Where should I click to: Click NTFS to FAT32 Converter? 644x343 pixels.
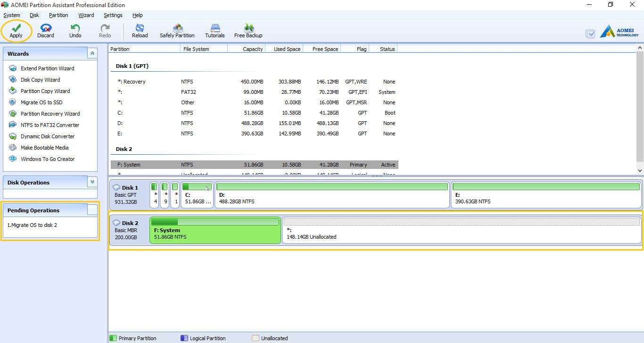(50, 125)
